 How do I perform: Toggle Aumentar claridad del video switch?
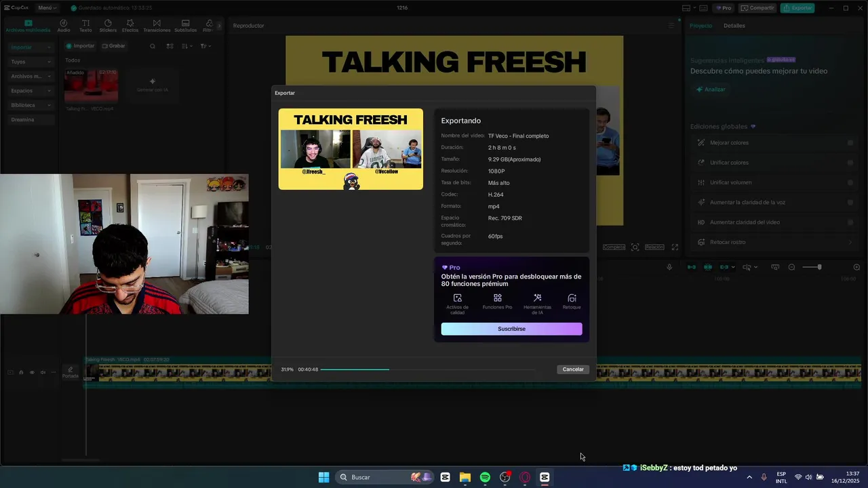pyautogui.click(x=850, y=222)
